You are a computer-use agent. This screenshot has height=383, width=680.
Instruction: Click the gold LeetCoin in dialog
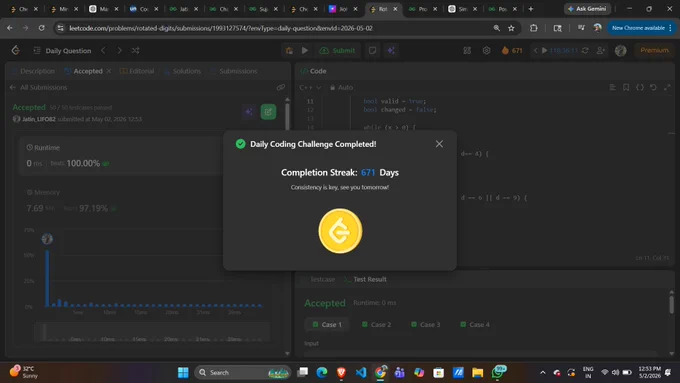[x=340, y=231]
